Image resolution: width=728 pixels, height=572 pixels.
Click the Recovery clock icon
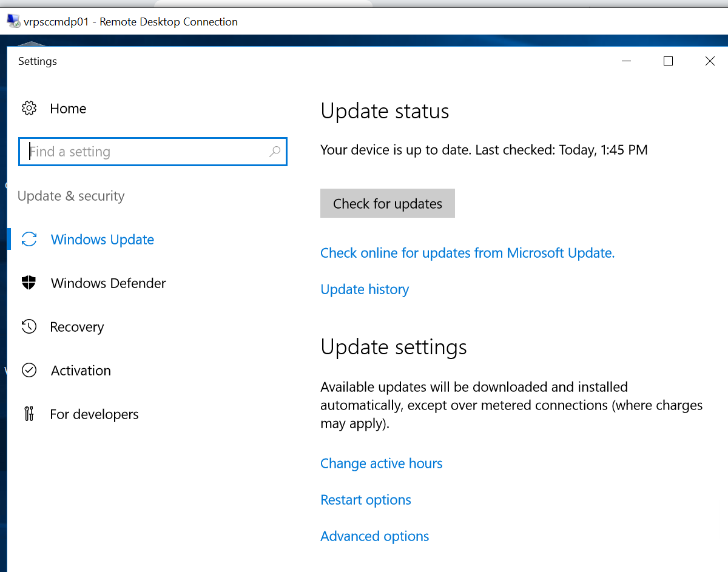29,327
